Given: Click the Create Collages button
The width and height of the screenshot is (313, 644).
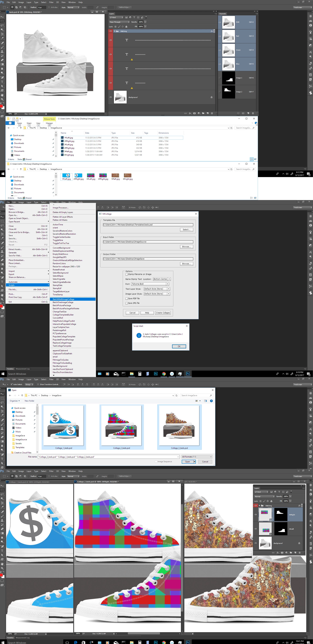Looking at the screenshot, I should [x=163, y=313].
